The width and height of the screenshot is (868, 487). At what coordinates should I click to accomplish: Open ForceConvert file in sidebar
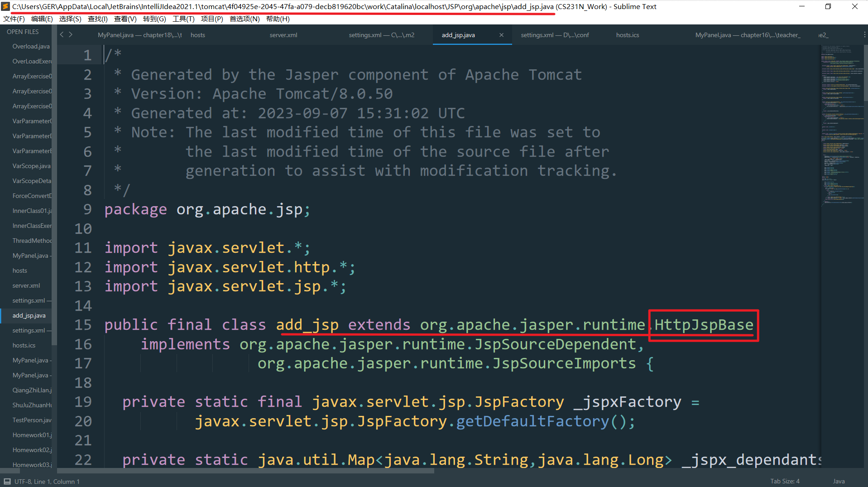(32, 196)
